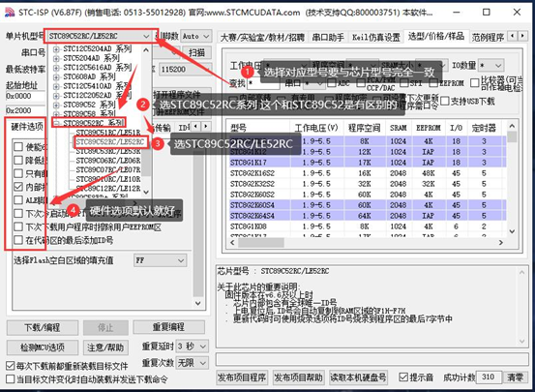The image size is (535, 392).
Task: Click the 下载/编程 button
Action: point(43,327)
